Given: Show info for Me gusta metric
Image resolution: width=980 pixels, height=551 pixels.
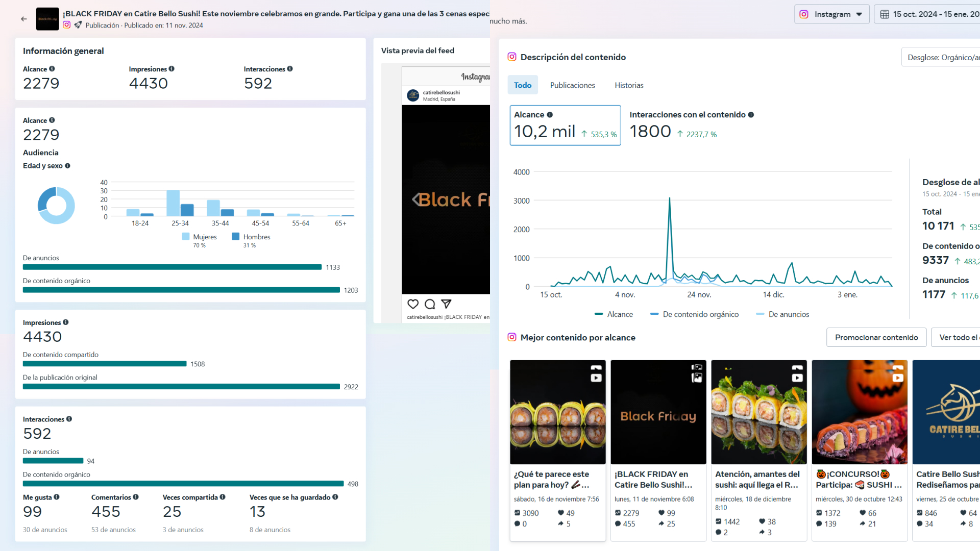Looking at the screenshot, I should [x=57, y=497].
